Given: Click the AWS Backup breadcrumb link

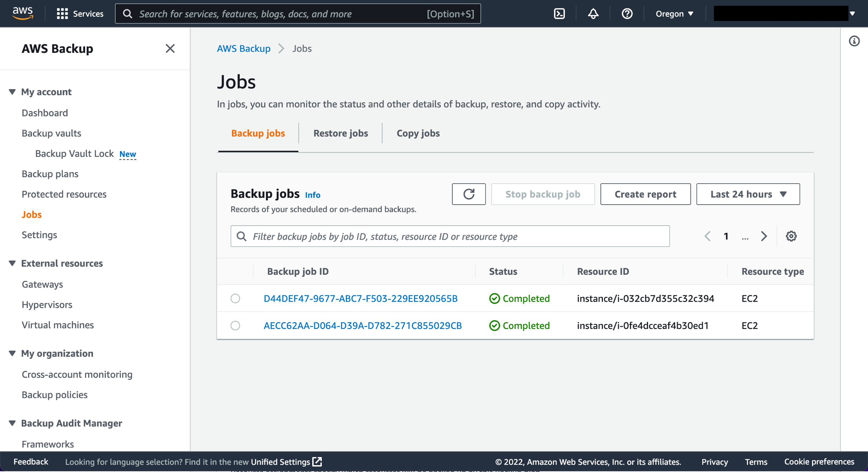Looking at the screenshot, I should coord(244,48).
